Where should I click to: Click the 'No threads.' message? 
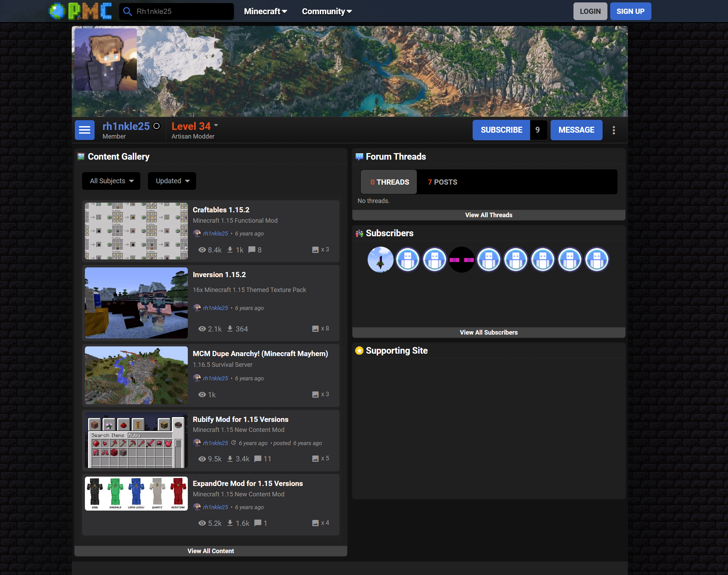point(374,201)
